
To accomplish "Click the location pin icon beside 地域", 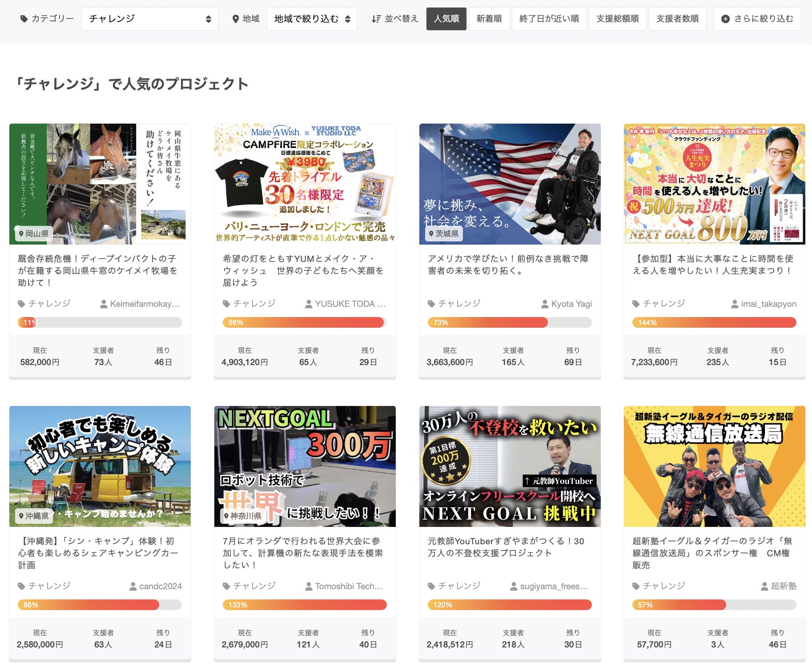I will click(236, 19).
